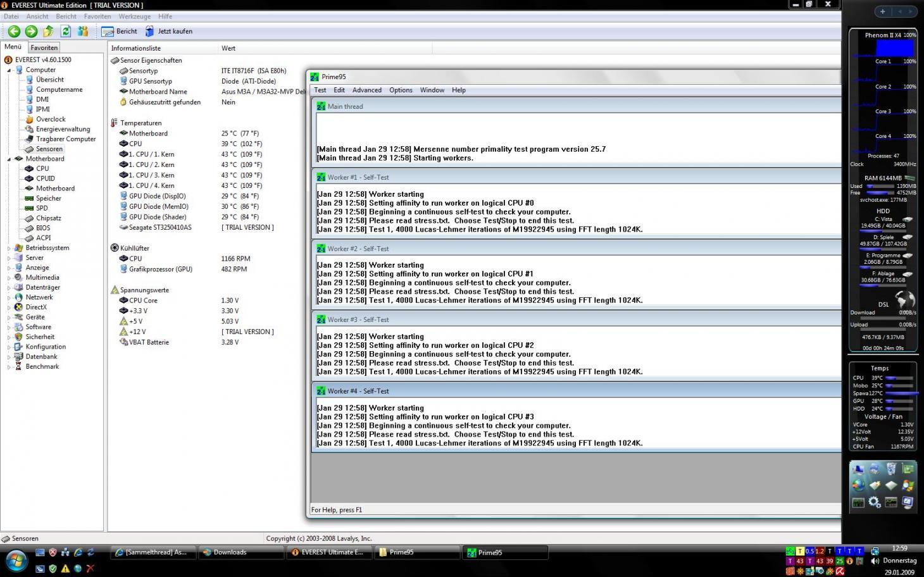
Task: Switch to the Downloads taskbar button
Action: coord(240,552)
